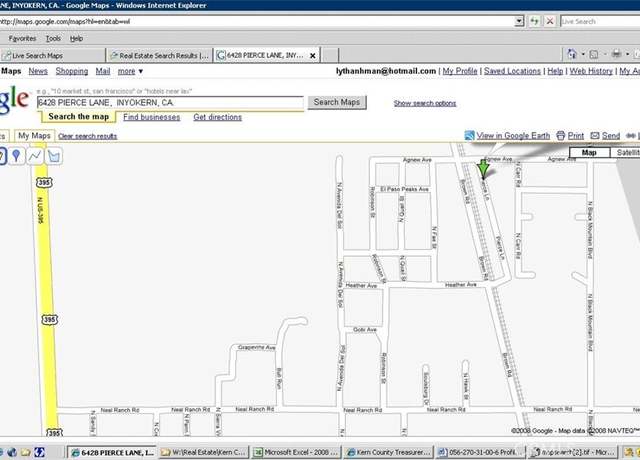
Task: Switch to 056-270-31-00-6 Profile taskbar button
Action: pos(480,452)
